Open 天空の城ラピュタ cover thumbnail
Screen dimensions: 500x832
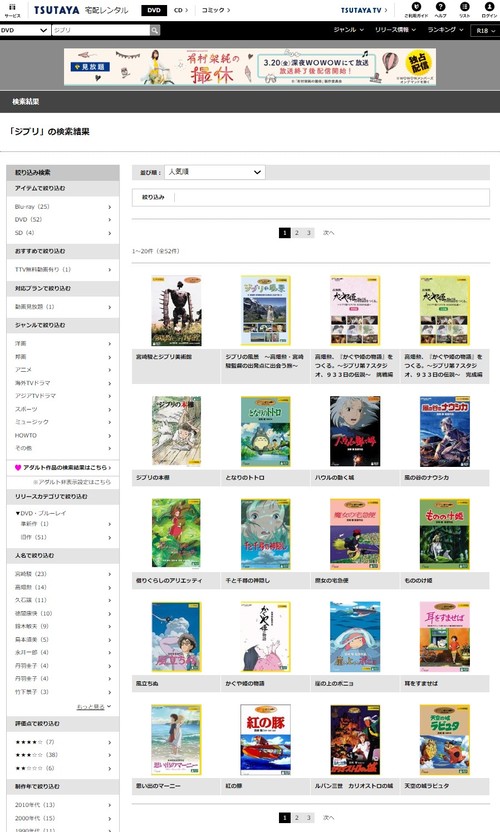coord(445,740)
